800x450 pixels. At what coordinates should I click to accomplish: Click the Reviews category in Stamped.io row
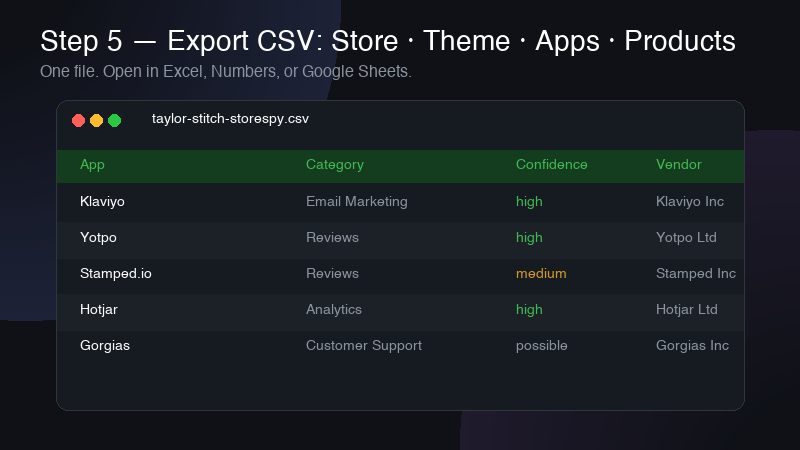coord(332,273)
